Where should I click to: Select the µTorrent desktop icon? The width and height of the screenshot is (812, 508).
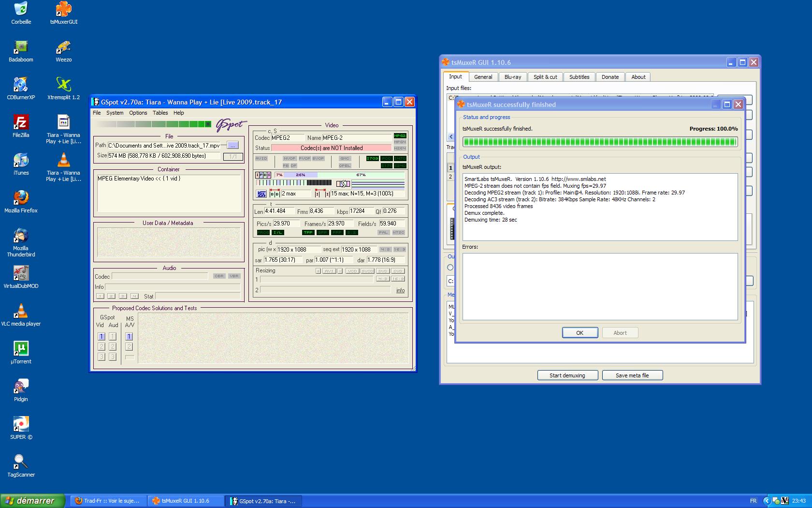click(x=21, y=353)
